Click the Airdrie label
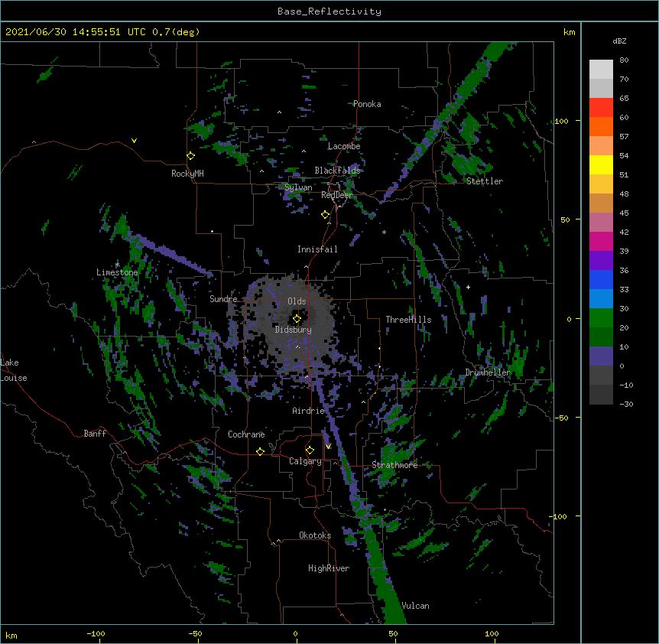 click(309, 411)
